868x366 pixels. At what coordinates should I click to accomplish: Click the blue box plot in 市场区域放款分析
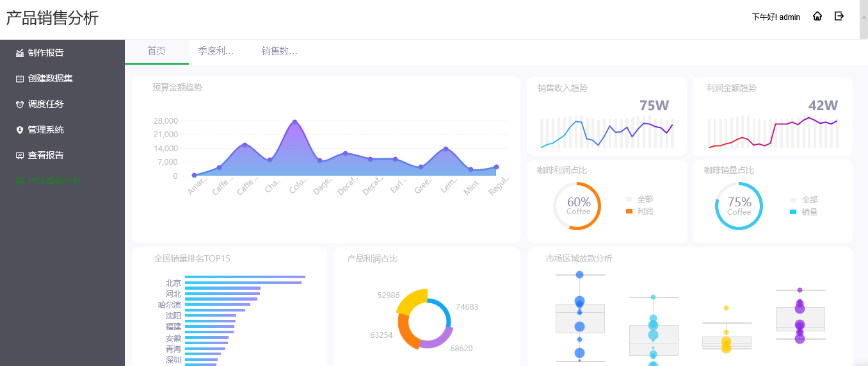pos(580,319)
